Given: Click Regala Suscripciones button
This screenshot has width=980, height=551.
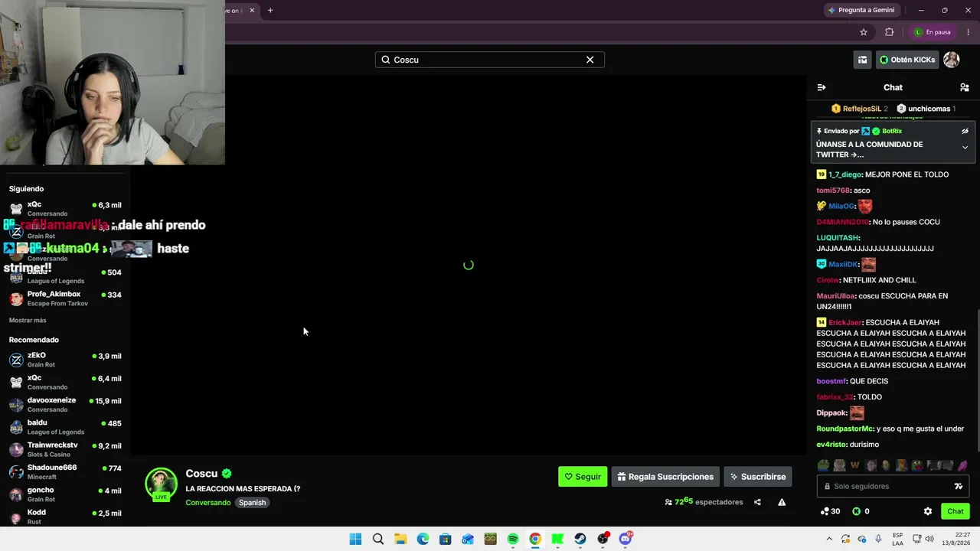Looking at the screenshot, I should [x=665, y=477].
